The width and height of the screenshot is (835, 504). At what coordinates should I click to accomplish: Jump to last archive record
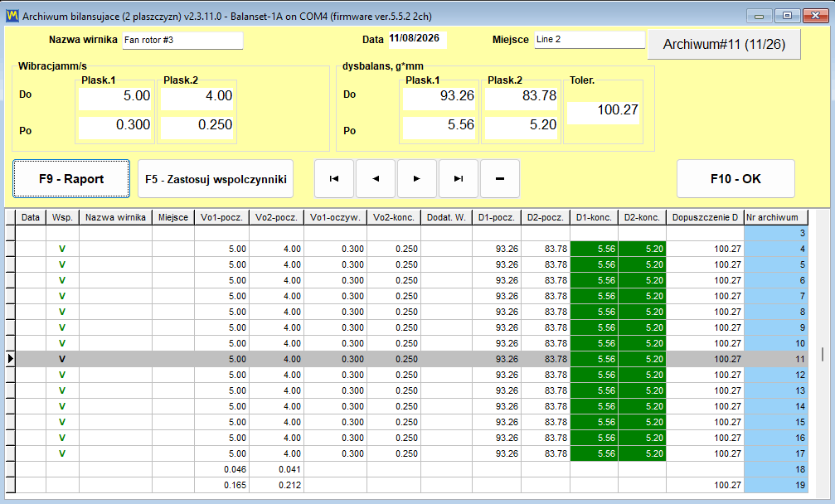click(x=459, y=179)
